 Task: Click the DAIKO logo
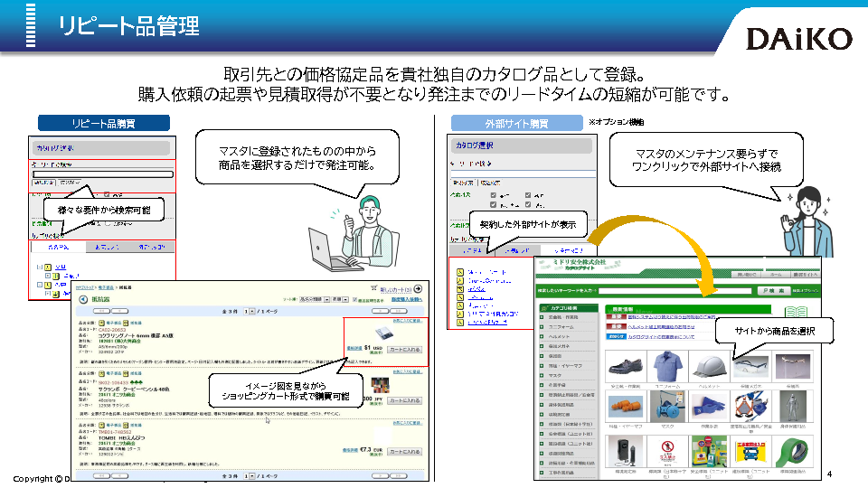click(x=798, y=39)
